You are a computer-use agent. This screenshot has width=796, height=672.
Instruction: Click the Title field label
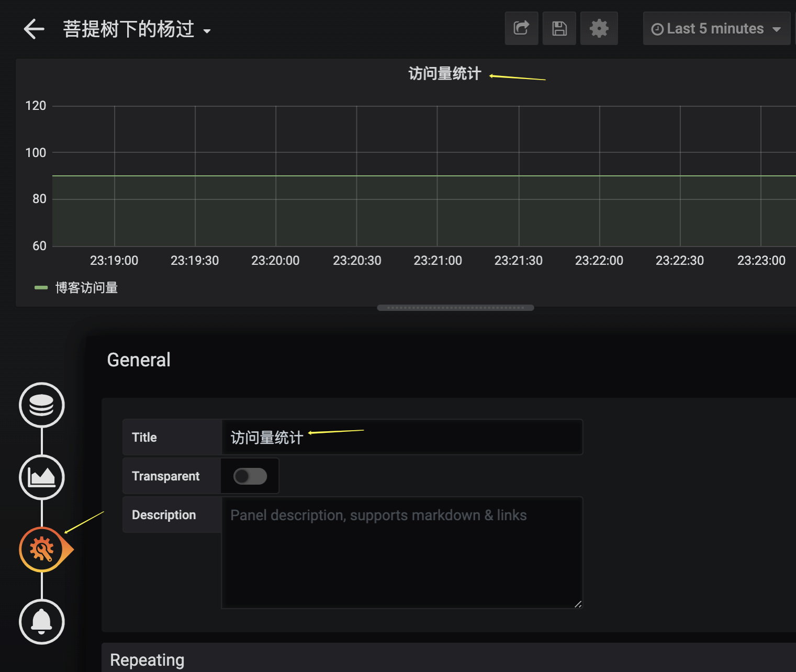click(144, 438)
